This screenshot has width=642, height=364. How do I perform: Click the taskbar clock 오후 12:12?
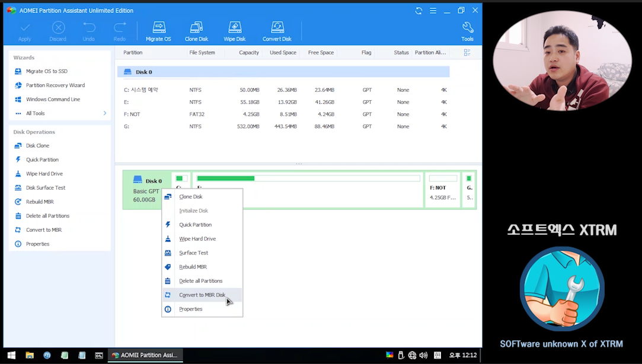462,355
